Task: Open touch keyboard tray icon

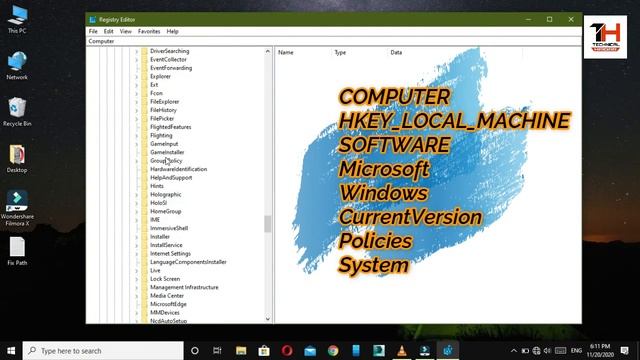Action: 560,351
